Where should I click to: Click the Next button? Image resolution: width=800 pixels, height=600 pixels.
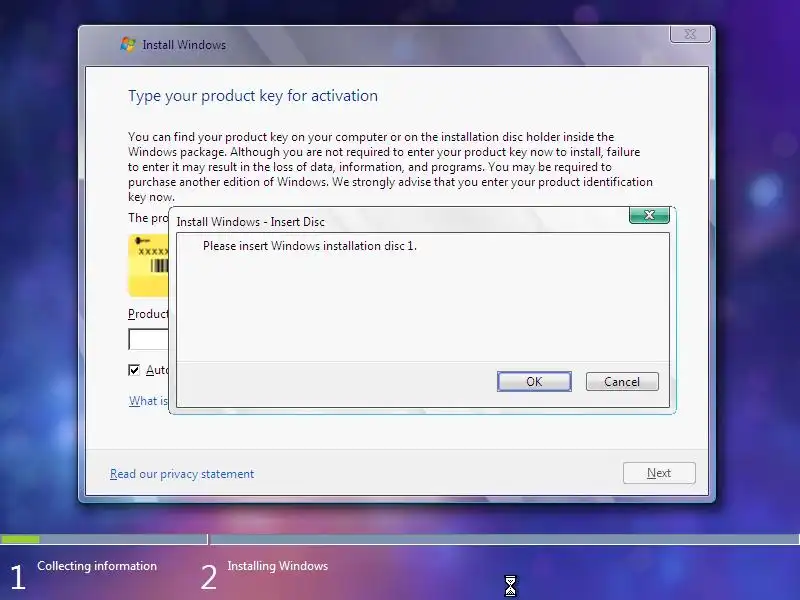pos(659,473)
